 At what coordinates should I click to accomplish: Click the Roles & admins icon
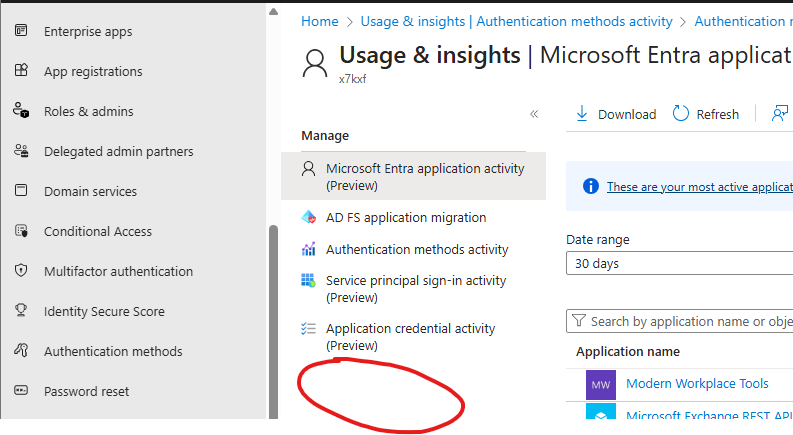click(21, 110)
